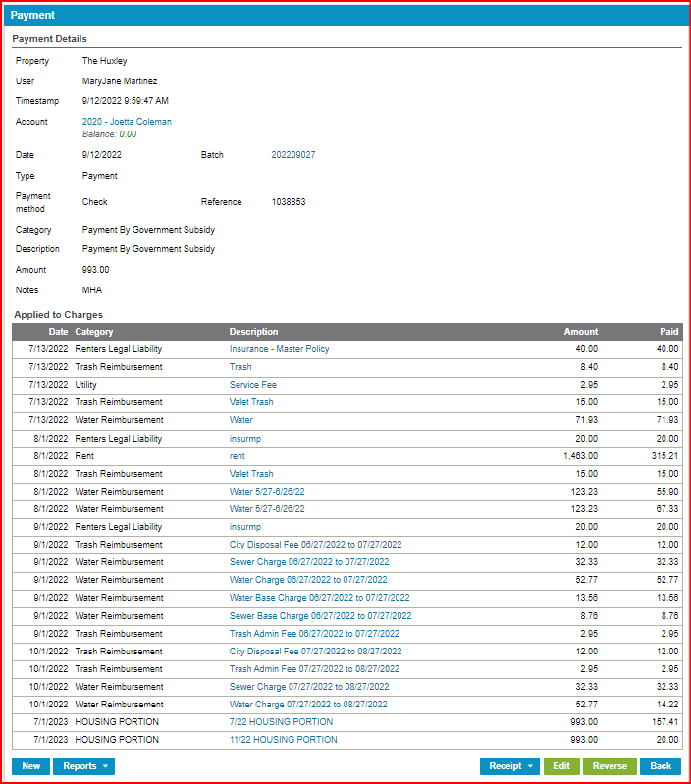Open Sewer Charge 06/27/2022 to 07/27/2022
This screenshot has width=691, height=784.
point(309,562)
